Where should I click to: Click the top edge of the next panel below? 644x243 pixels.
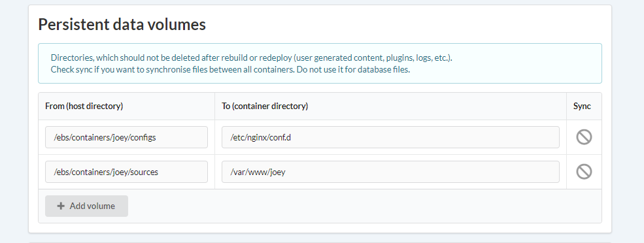coord(320,242)
